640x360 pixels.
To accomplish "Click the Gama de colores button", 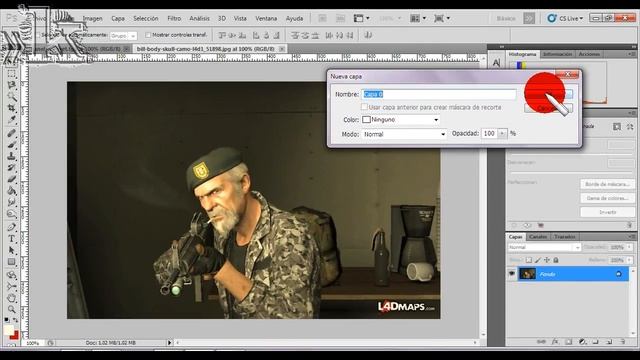I will tap(607, 198).
